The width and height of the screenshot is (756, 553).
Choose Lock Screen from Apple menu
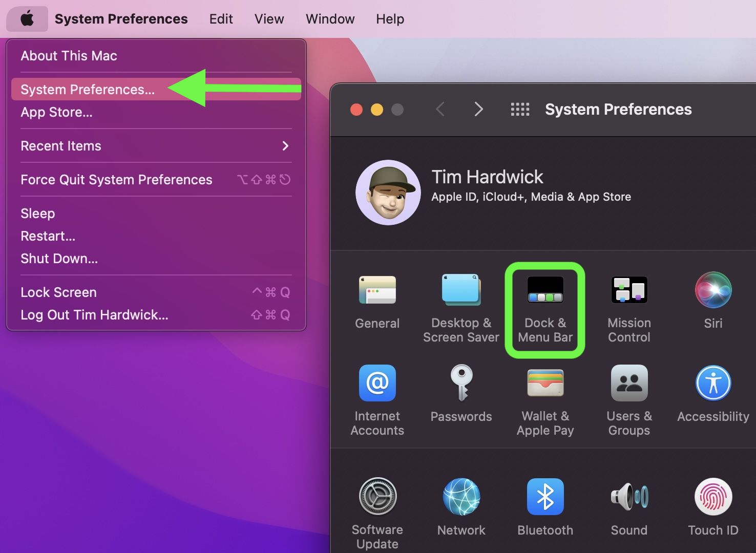pos(156,292)
